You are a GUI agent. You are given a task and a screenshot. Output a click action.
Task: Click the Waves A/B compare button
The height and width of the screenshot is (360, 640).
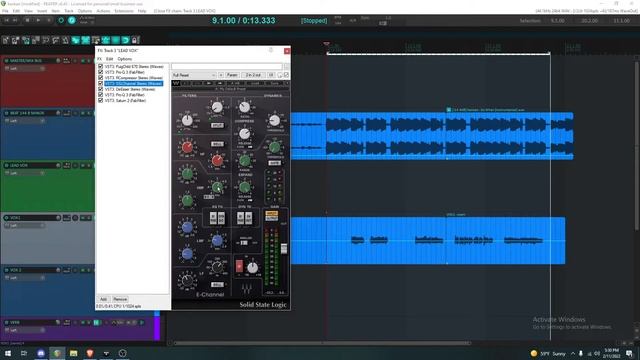(x=235, y=83)
